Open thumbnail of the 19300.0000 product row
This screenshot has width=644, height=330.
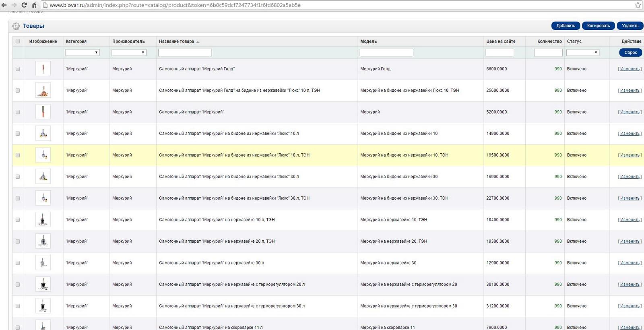coord(43,241)
